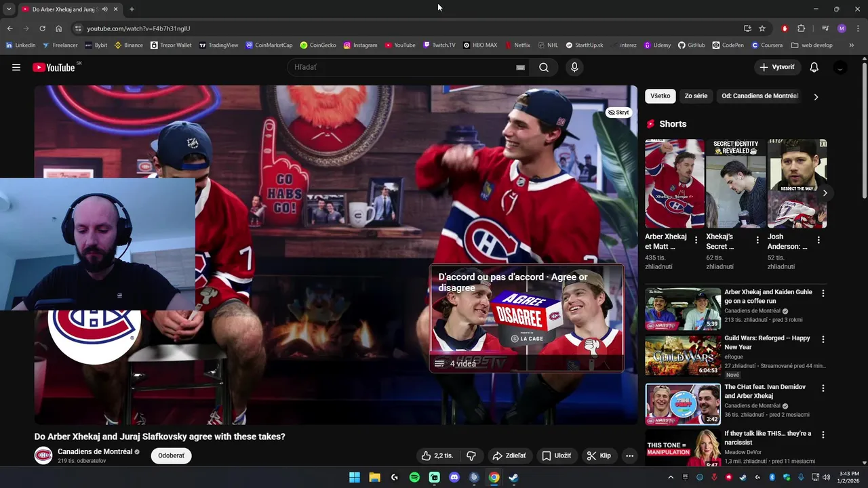
Task: Open options for The CHat feat. Ivan Demidov
Action: 823,388
